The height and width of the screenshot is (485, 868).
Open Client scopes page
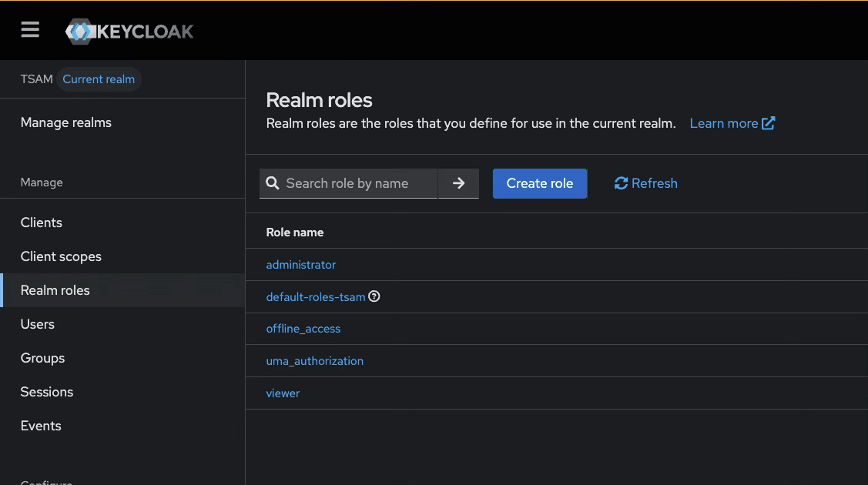61,256
